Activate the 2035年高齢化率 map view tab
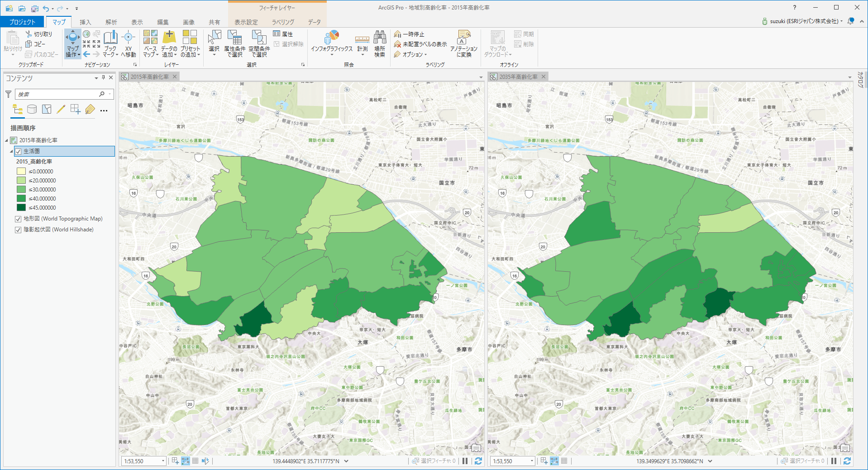Screen dimensions: 868x470 click(x=518, y=77)
